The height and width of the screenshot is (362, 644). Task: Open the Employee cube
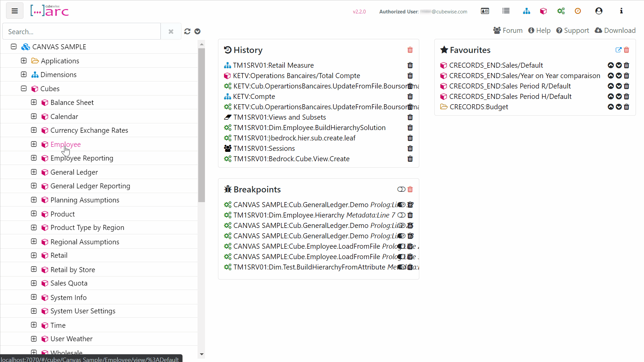coord(66,144)
